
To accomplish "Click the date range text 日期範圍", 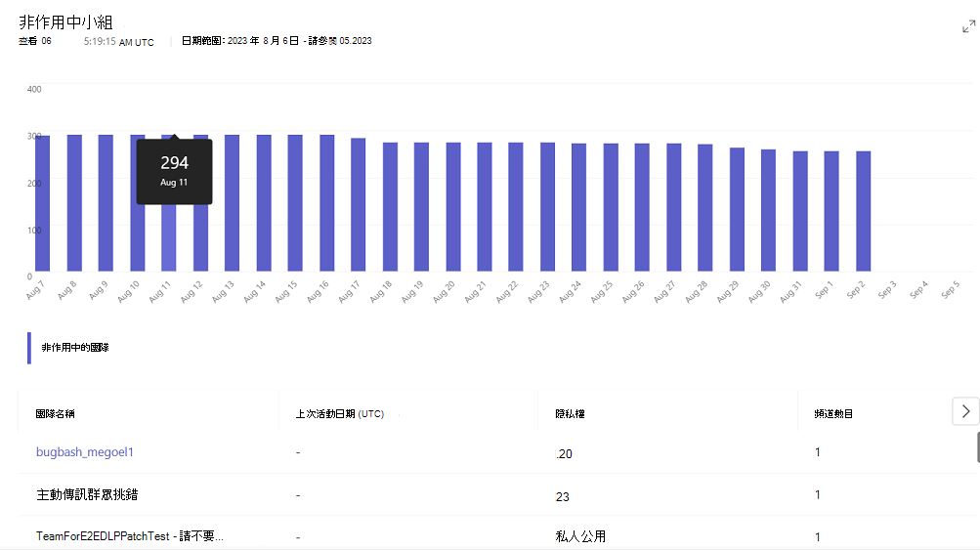I will coord(277,41).
